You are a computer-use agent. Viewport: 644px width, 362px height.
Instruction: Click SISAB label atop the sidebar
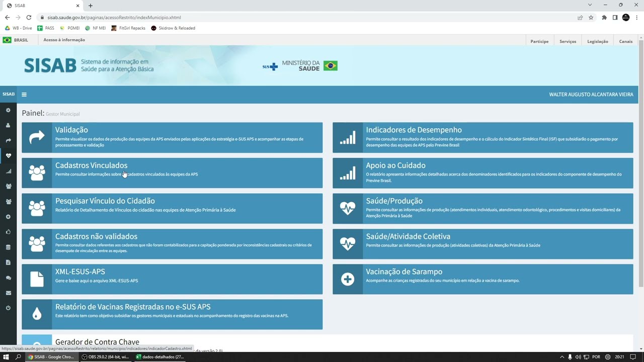pyautogui.click(x=9, y=94)
